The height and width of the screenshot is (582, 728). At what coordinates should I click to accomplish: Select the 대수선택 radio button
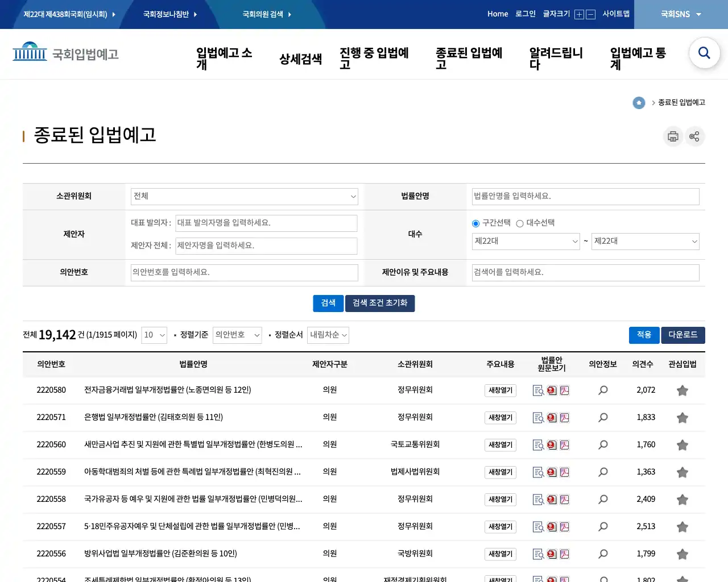[x=519, y=223]
